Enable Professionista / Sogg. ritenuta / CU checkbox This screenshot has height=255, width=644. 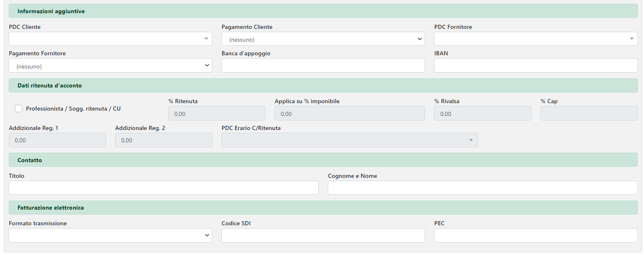click(x=19, y=109)
